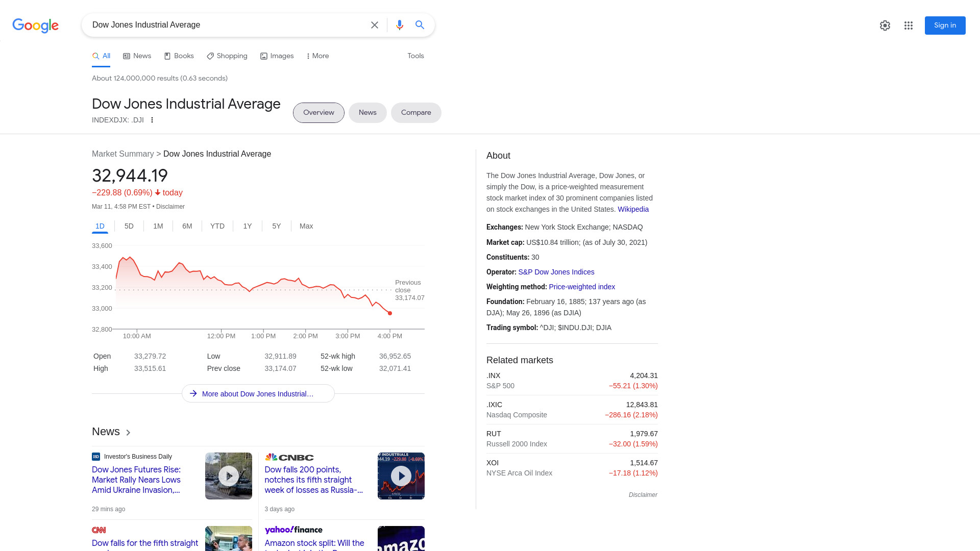Viewport: 980px width, 551px height.
Task: Open the search Tools options
Action: (415, 56)
